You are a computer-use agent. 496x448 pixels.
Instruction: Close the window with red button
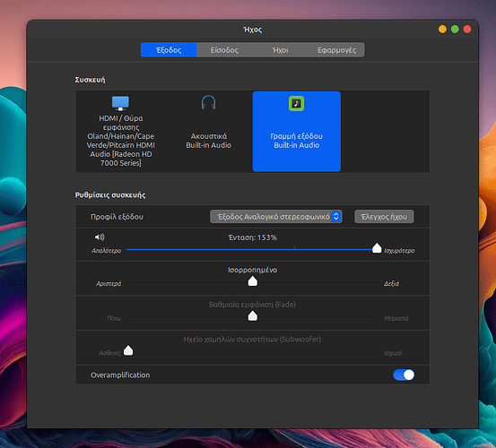[x=467, y=30]
